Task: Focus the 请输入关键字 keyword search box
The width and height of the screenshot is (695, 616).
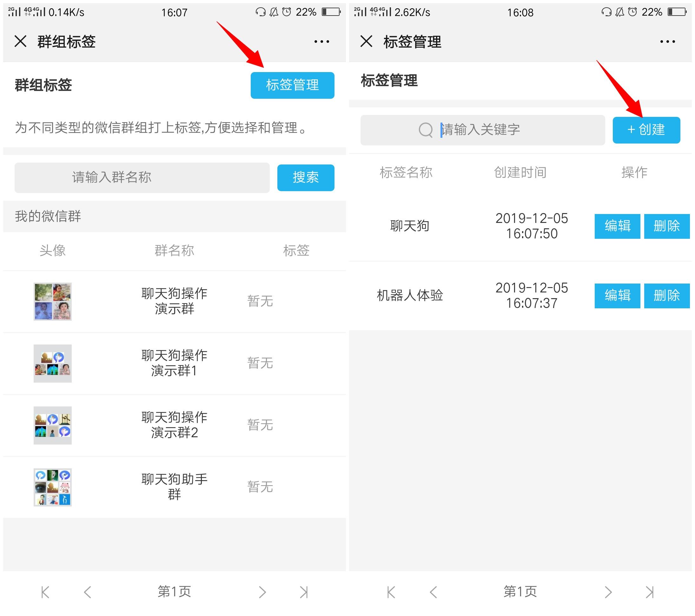Action: 482,130
